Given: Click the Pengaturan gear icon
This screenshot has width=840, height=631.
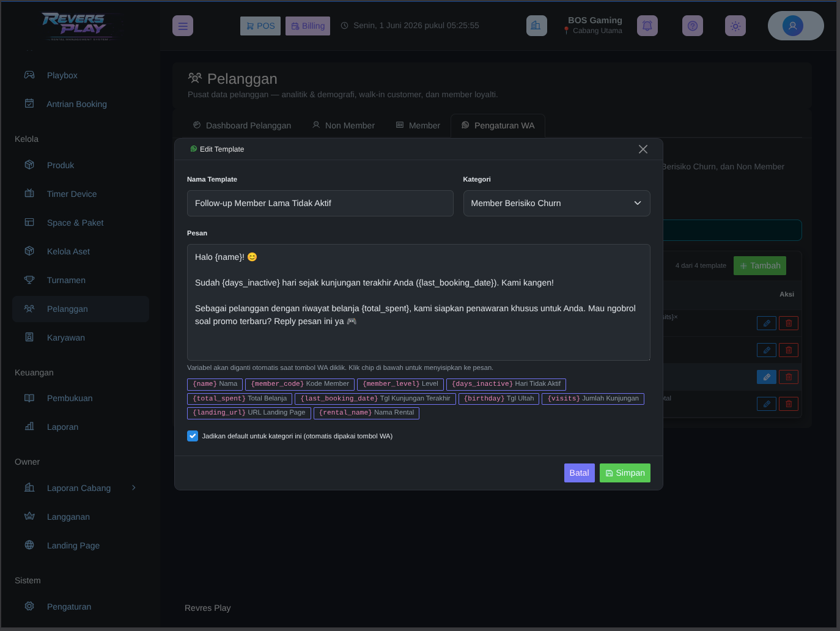Looking at the screenshot, I should (29, 606).
